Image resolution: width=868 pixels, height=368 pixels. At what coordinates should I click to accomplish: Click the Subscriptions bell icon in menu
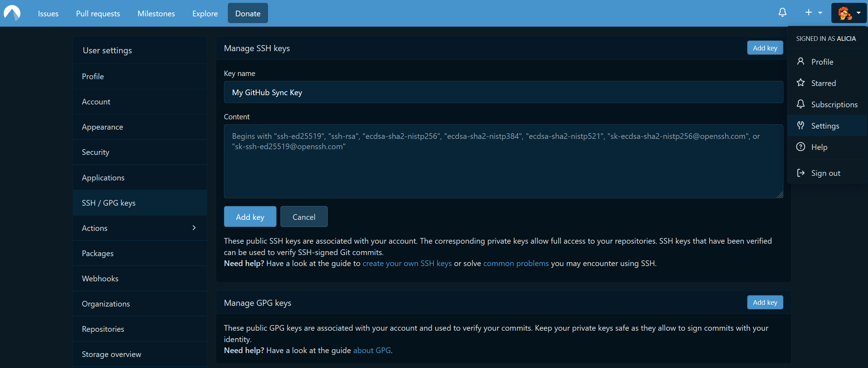[x=800, y=104]
